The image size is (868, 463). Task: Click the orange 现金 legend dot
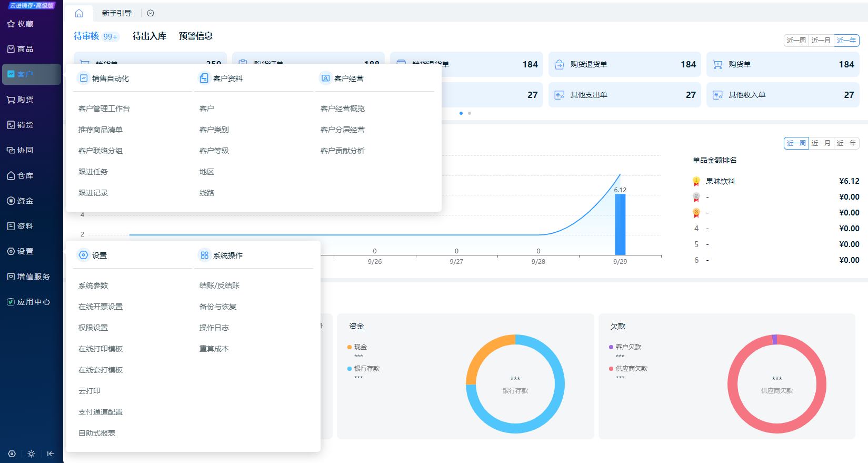tap(350, 347)
